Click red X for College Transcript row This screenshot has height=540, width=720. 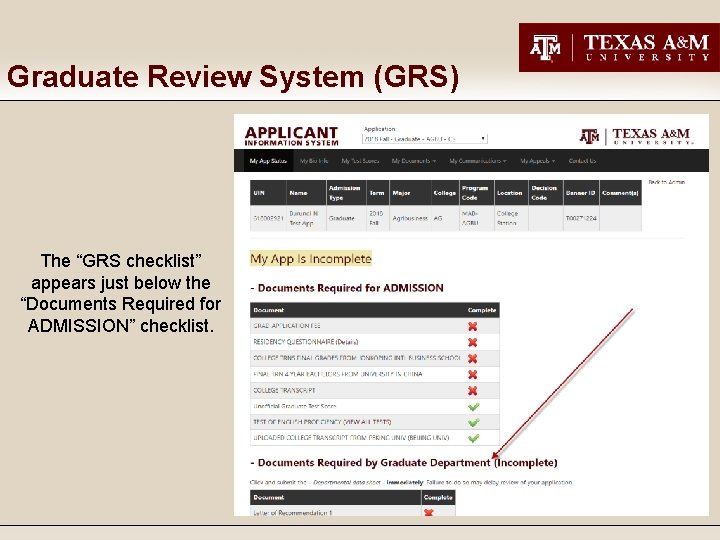click(472, 391)
